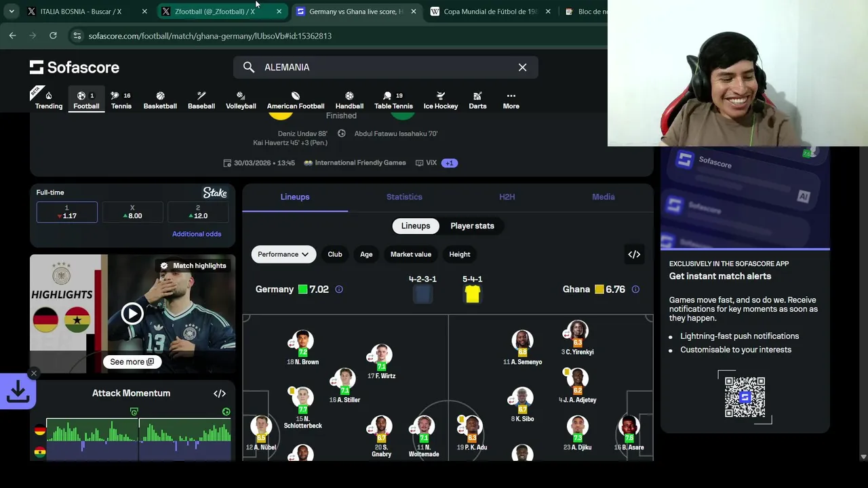Image resolution: width=868 pixels, height=488 pixels.
Task: Close the Germany vs Ghana tab
Action: [x=413, y=12]
